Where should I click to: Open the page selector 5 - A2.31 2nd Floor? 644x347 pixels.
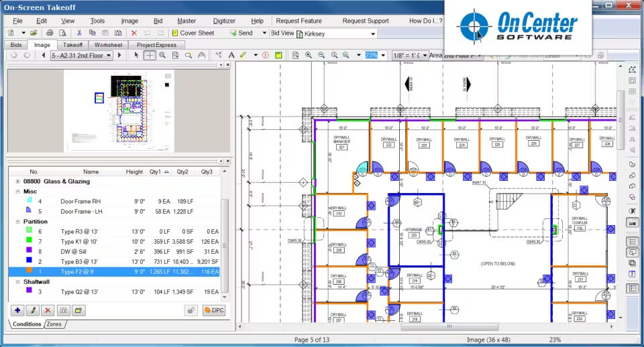(81, 55)
